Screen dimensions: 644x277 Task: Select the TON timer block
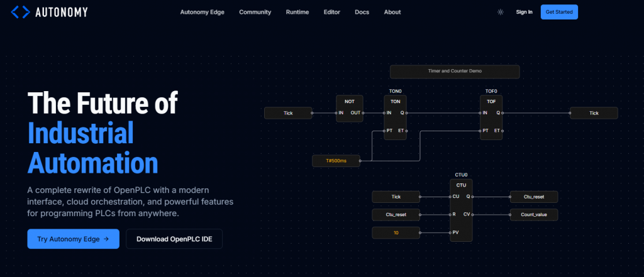pos(395,118)
